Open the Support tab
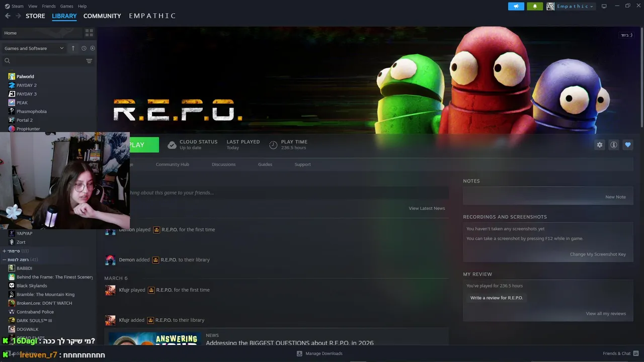The image size is (644, 362). (302, 164)
